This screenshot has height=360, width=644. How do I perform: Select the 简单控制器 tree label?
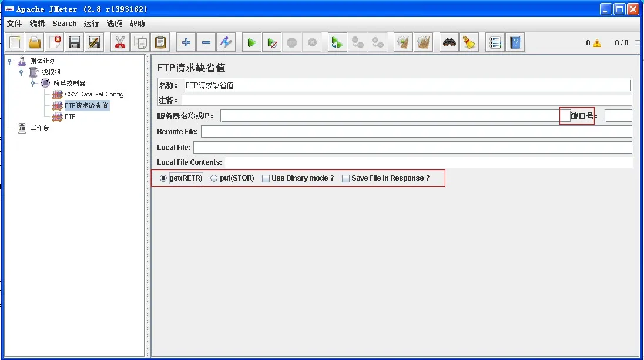click(69, 83)
